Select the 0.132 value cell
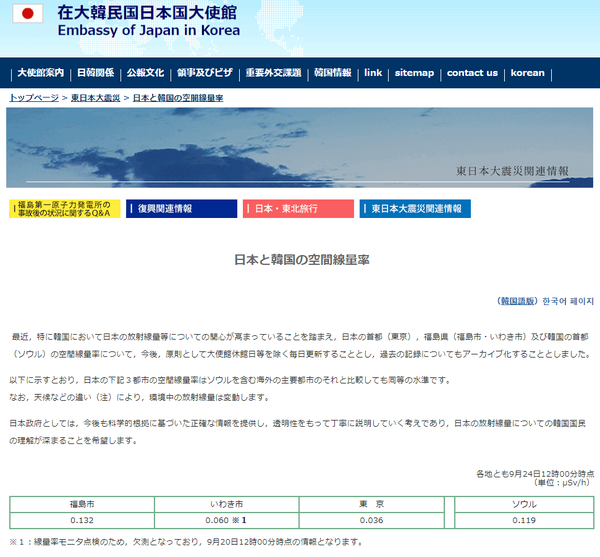 point(82,520)
